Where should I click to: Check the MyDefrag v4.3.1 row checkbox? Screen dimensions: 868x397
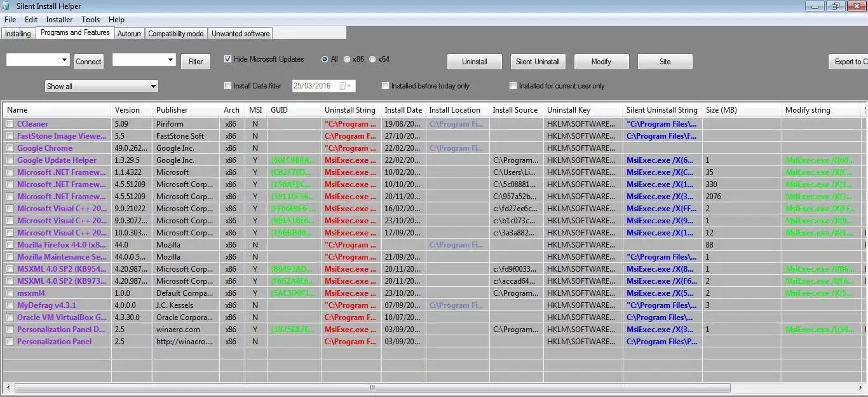10,305
